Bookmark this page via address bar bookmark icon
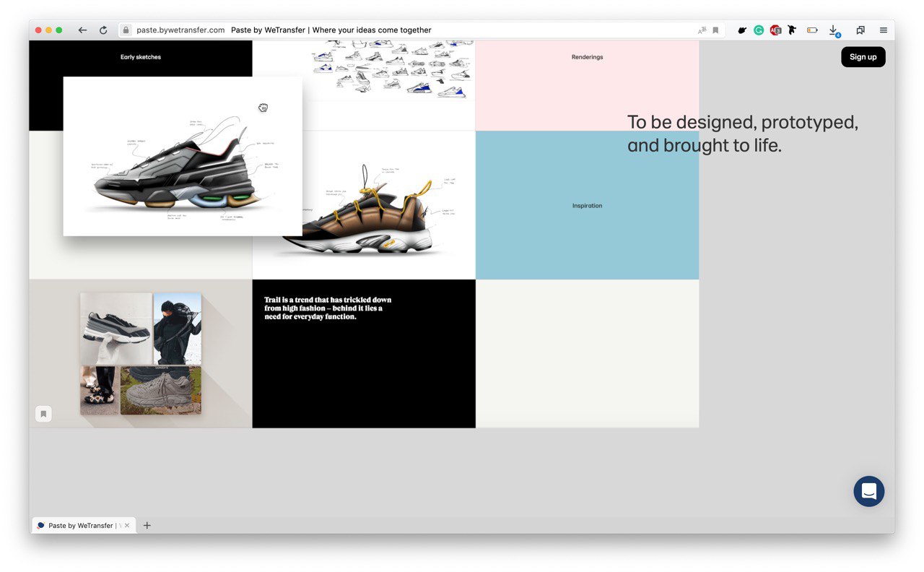The image size is (924, 572). [x=715, y=30]
